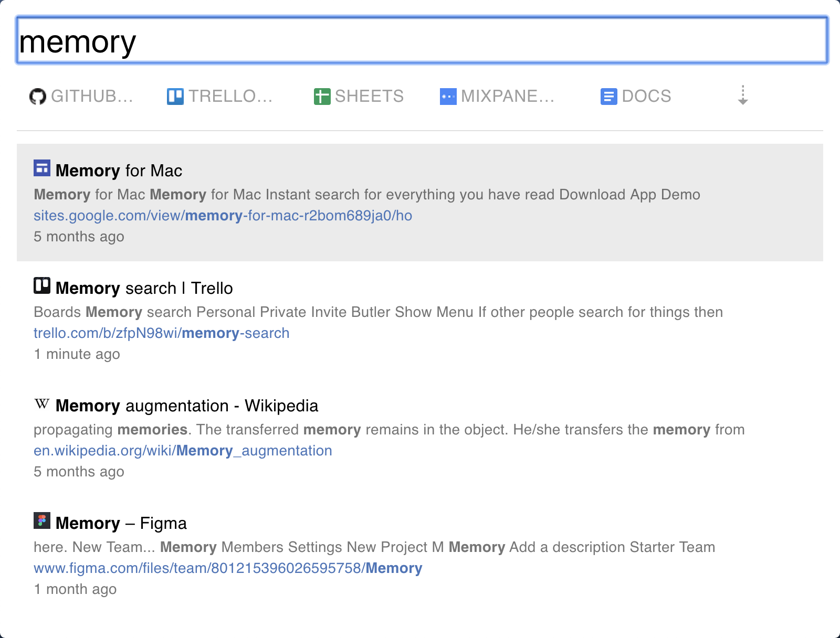Filter results by the GITHUB tab label
The width and height of the screenshot is (840, 638).
[92, 97]
